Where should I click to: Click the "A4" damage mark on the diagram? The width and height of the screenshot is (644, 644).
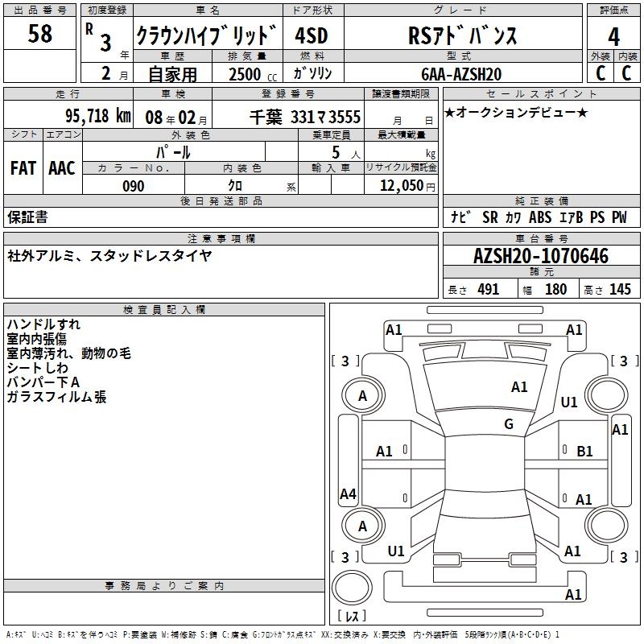click(x=348, y=493)
